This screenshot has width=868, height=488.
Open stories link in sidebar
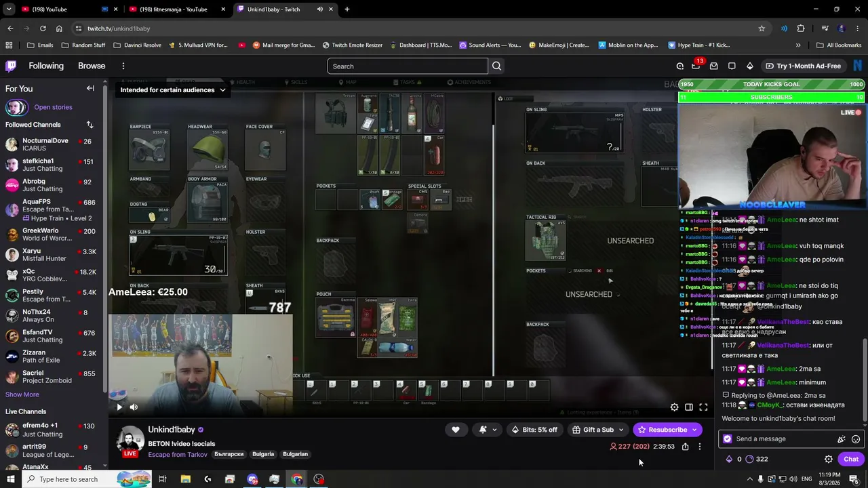[53, 107]
